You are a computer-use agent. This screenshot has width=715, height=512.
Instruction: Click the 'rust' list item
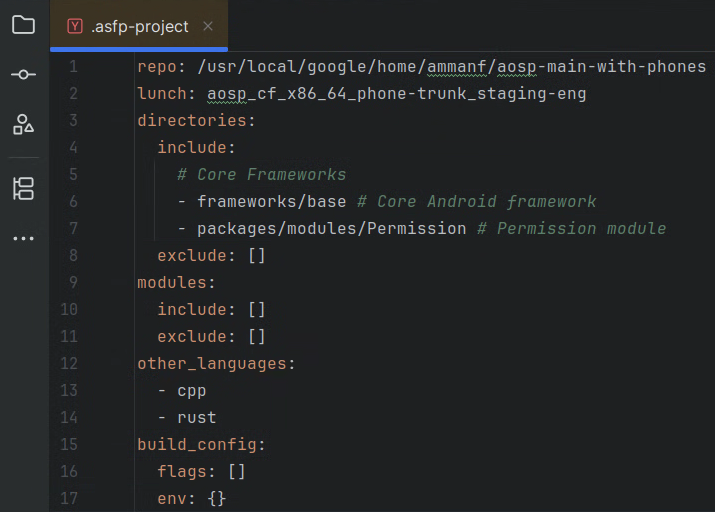pos(196,418)
